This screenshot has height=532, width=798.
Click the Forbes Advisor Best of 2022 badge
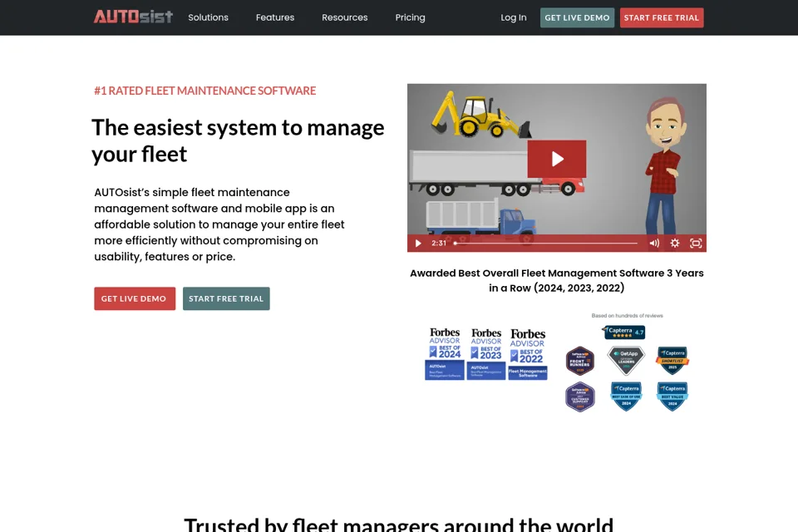coord(528,354)
